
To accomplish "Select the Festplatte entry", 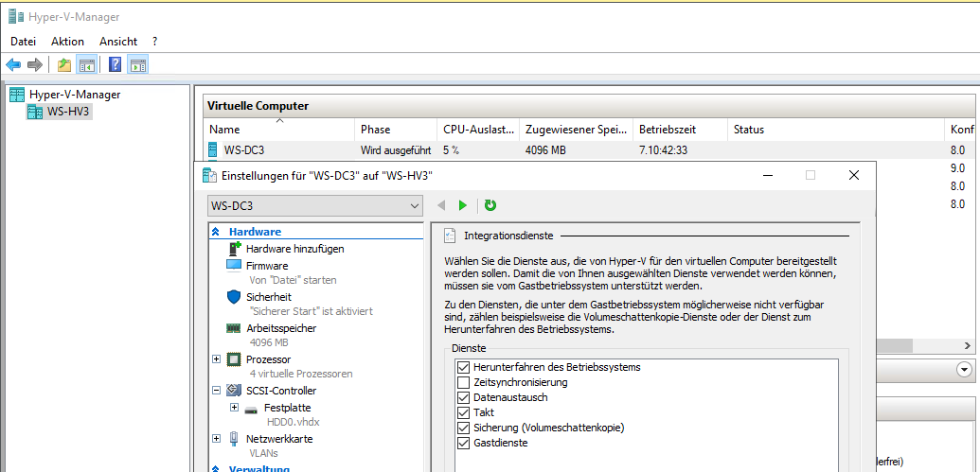I will (288, 408).
